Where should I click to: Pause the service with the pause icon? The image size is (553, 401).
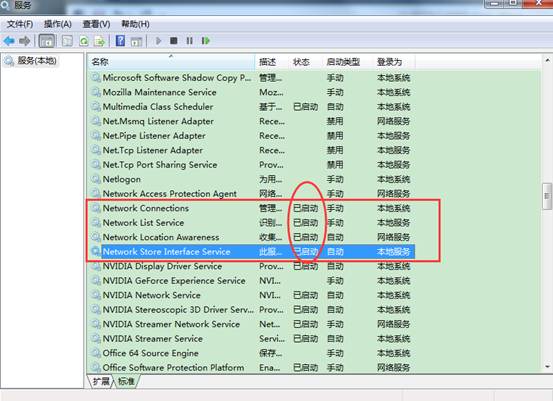click(x=189, y=41)
